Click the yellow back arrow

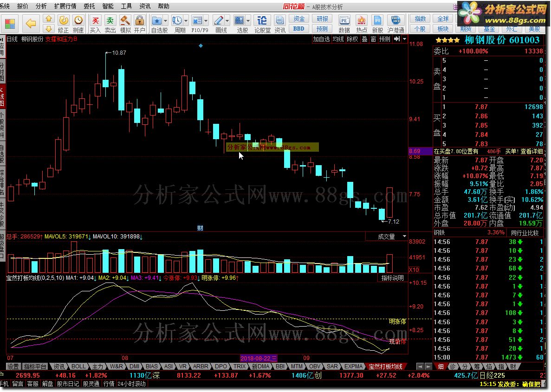(x=31, y=24)
